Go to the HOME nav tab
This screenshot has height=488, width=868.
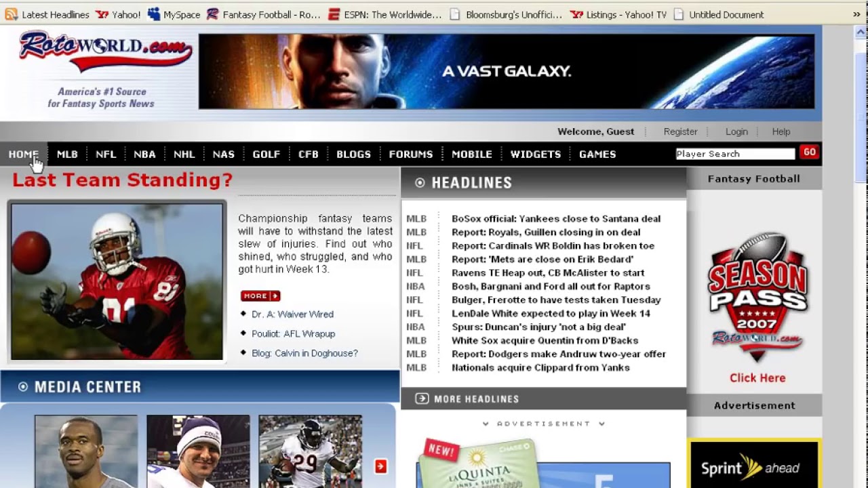pos(24,154)
